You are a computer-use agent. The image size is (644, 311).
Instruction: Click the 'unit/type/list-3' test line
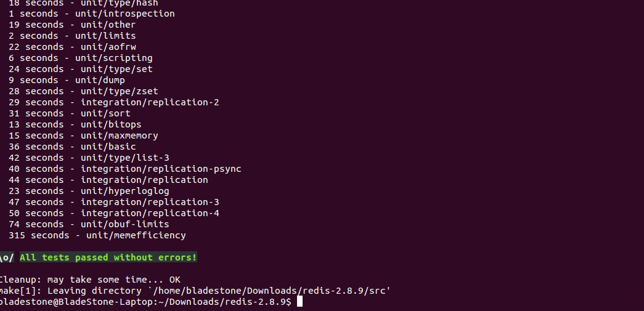tap(89, 158)
